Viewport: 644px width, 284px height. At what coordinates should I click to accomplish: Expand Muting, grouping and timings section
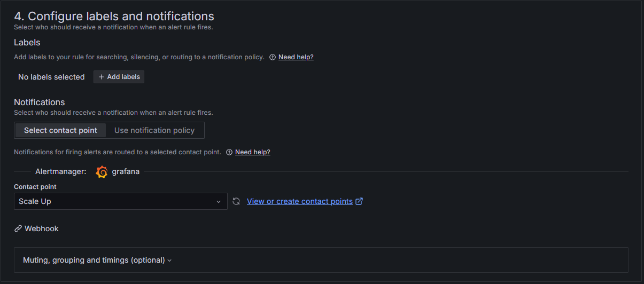point(321,260)
